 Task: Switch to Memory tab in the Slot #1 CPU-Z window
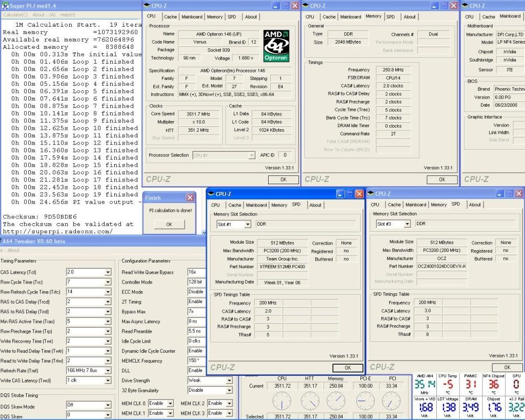click(279, 205)
